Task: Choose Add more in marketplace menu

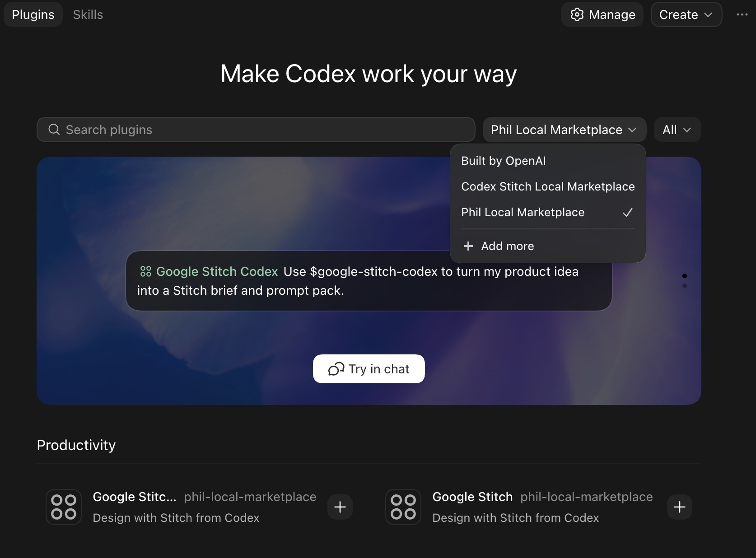Action: click(x=548, y=246)
